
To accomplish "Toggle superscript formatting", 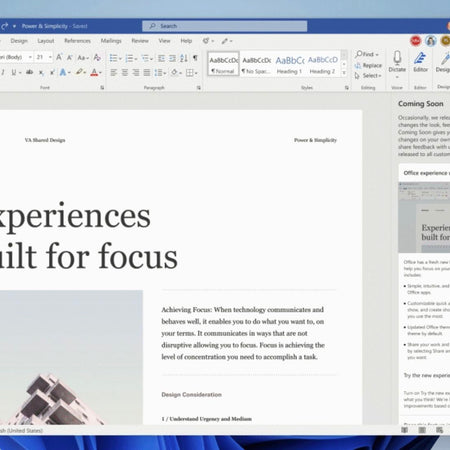I will pos(52,72).
